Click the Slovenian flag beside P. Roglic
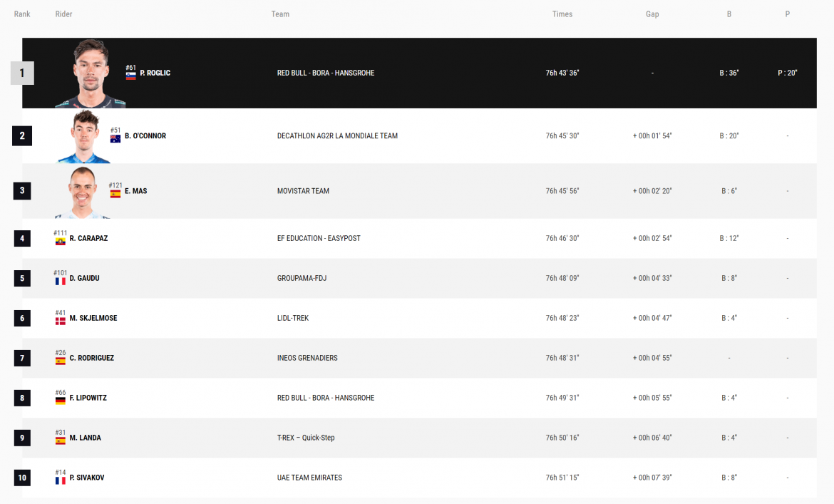Image resolution: width=834 pixels, height=504 pixels. (x=131, y=76)
